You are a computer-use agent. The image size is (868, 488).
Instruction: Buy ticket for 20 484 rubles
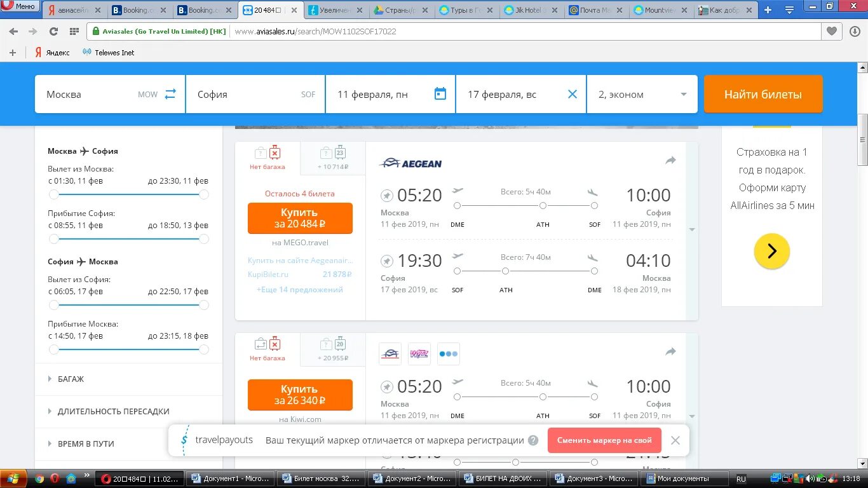pos(300,218)
